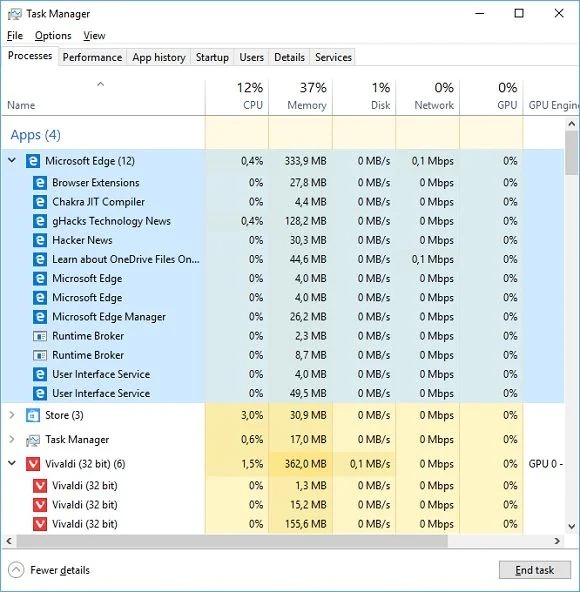
Task: Click the vertical scrollbar thumb
Action: tap(571, 153)
